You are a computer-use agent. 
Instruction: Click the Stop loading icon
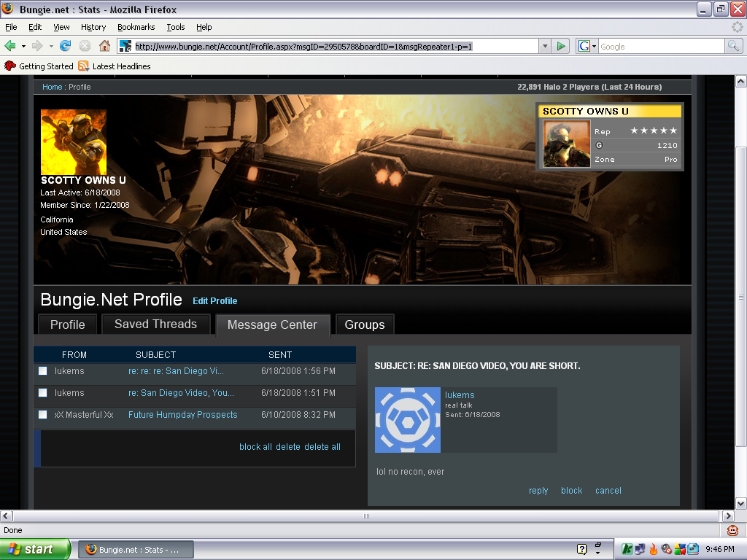point(85,46)
